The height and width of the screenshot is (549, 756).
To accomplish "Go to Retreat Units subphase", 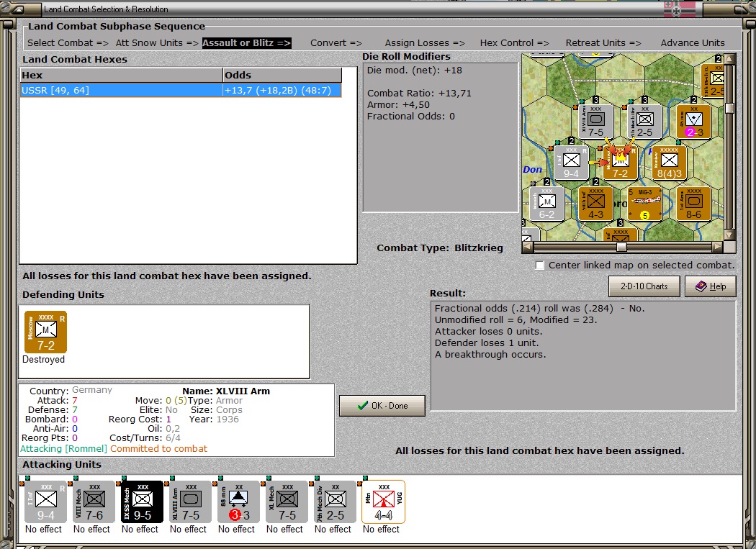I will pos(603,43).
